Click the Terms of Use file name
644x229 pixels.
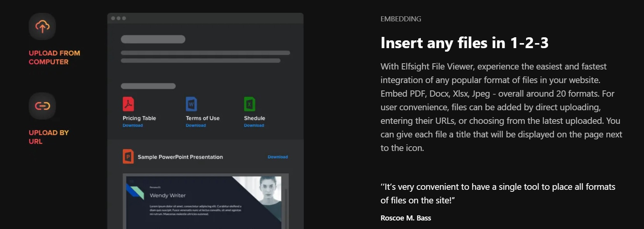coord(203,118)
